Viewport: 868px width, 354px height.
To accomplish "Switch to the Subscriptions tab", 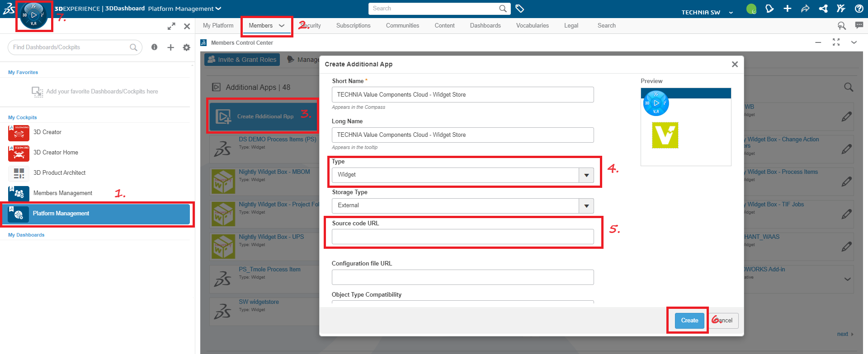I will [x=353, y=26].
